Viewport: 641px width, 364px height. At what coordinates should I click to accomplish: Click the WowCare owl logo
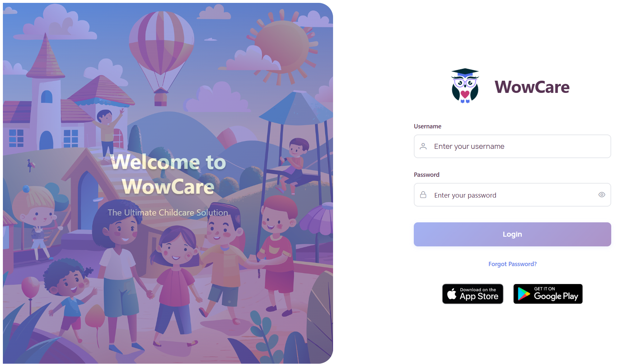(x=465, y=86)
